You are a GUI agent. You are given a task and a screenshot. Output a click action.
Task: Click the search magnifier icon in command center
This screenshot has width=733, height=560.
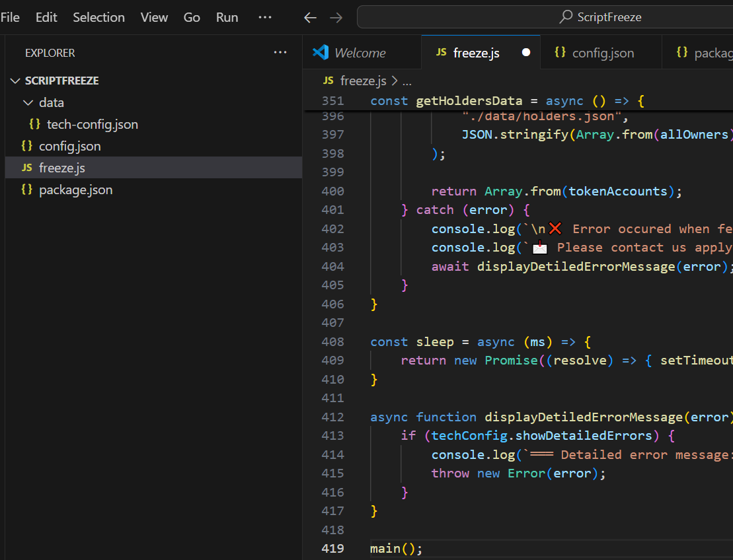(566, 17)
